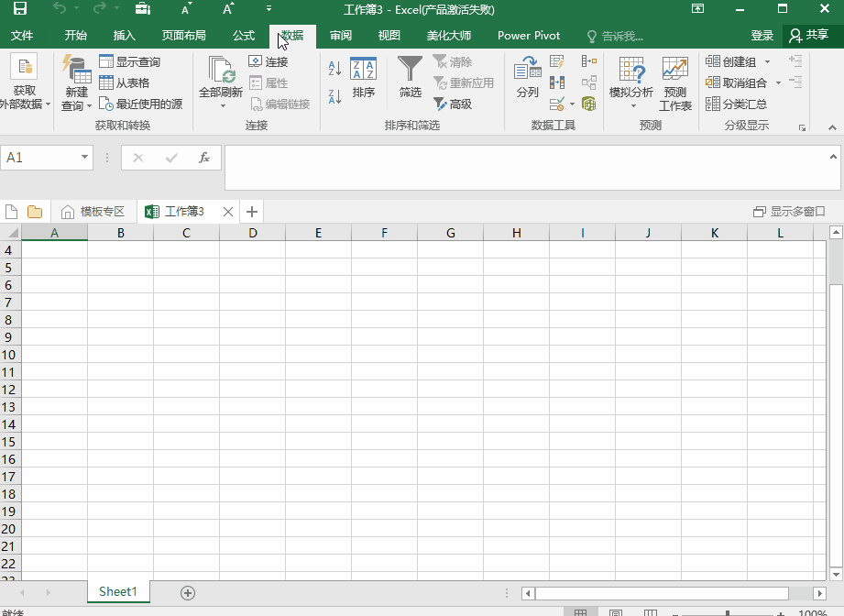The image size is (844, 616).
Task: Undo the last action
Action: pos(60,8)
